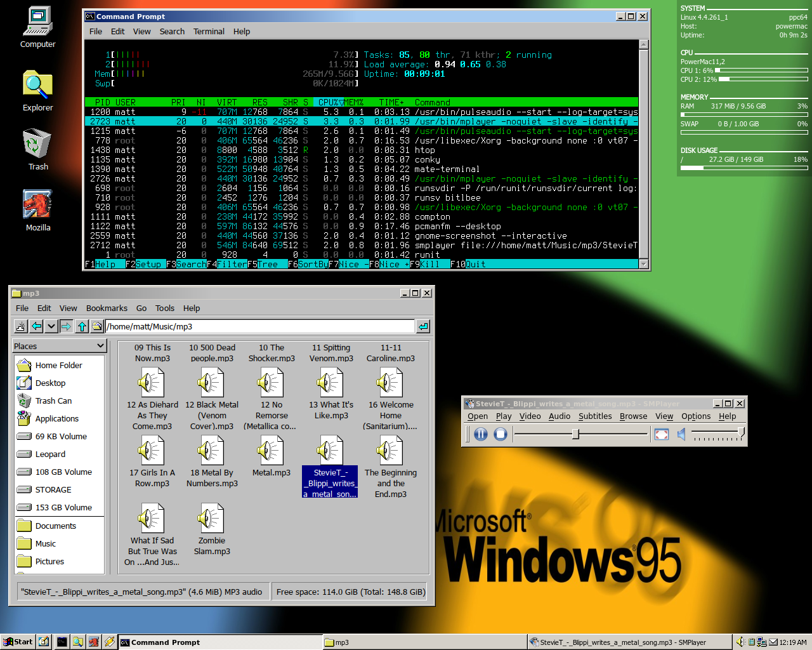Click the Stop button in SMPlayer
Viewport: 812px width, 650px height.
pos(500,434)
